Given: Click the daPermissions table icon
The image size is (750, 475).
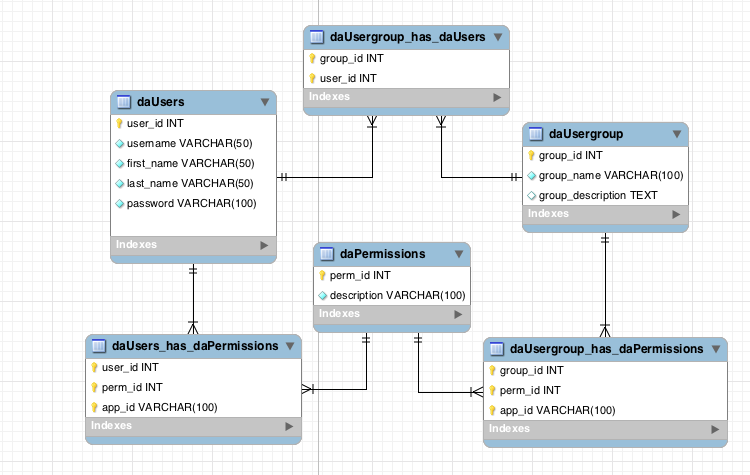Looking at the screenshot, I should [x=327, y=254].
